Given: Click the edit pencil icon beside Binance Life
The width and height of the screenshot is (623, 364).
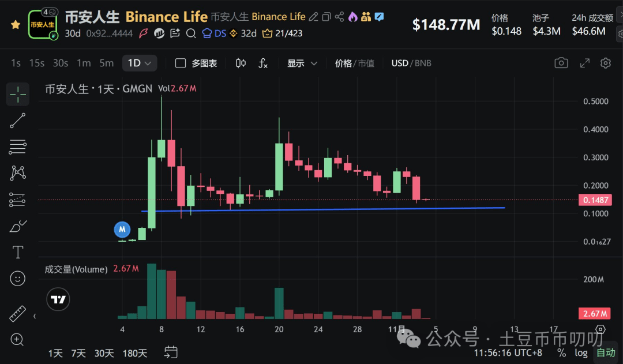Looking at the screenshot, I should coord(313,17).
